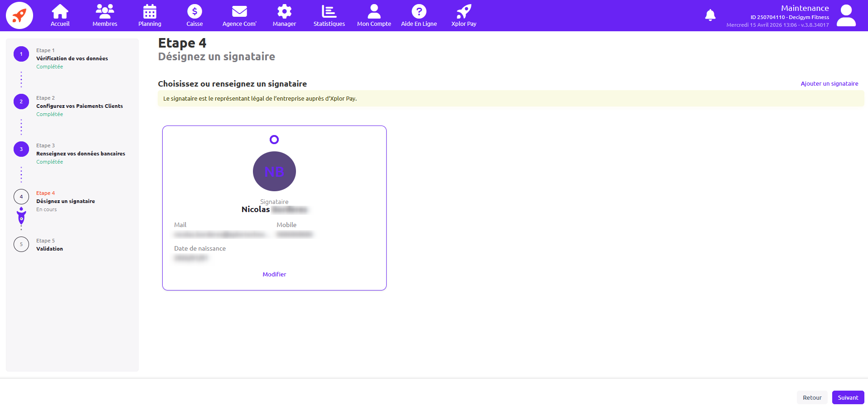Click the Statistiques menu label
This screenshot has height=416, width=868.
[329, 24]
